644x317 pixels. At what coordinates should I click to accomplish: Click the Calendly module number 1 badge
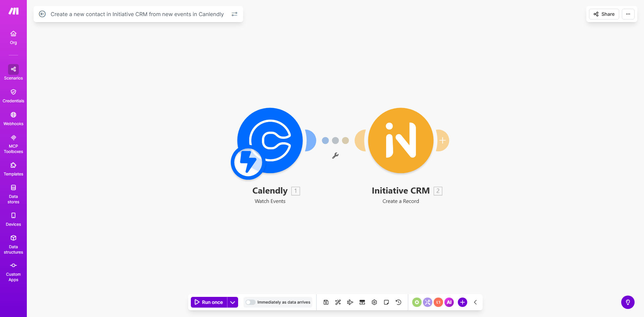pos(296,191)
